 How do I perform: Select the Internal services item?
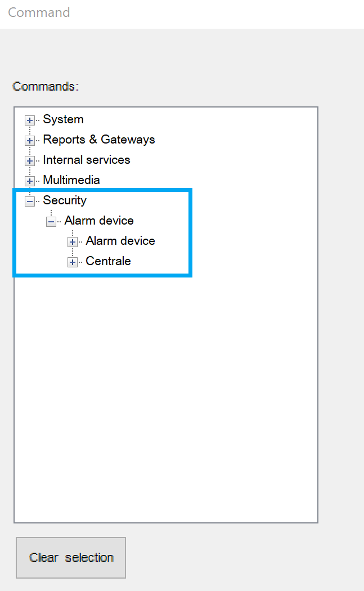[x=86, y=160]
